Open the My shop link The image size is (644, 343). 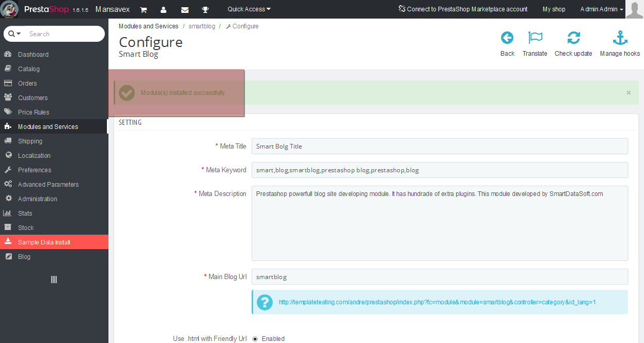point(554,9)
